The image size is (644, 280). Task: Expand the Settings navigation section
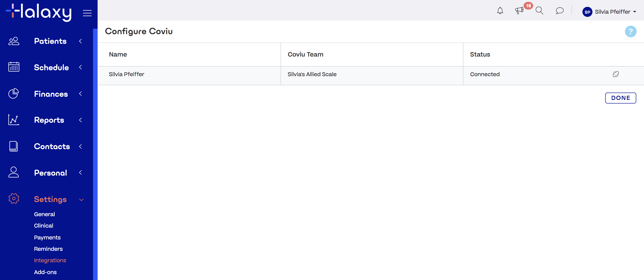click(81, 200)
